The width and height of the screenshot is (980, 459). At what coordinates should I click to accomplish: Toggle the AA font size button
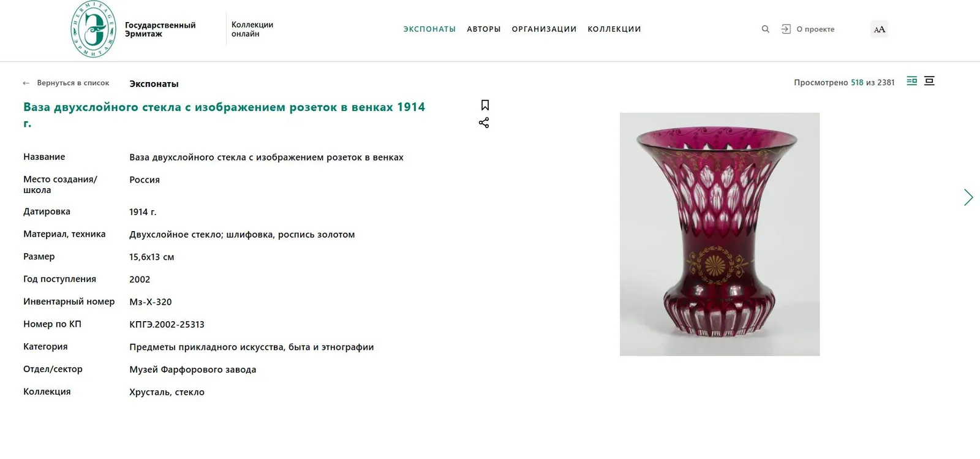pyautogui.click(x=879, y=29)
